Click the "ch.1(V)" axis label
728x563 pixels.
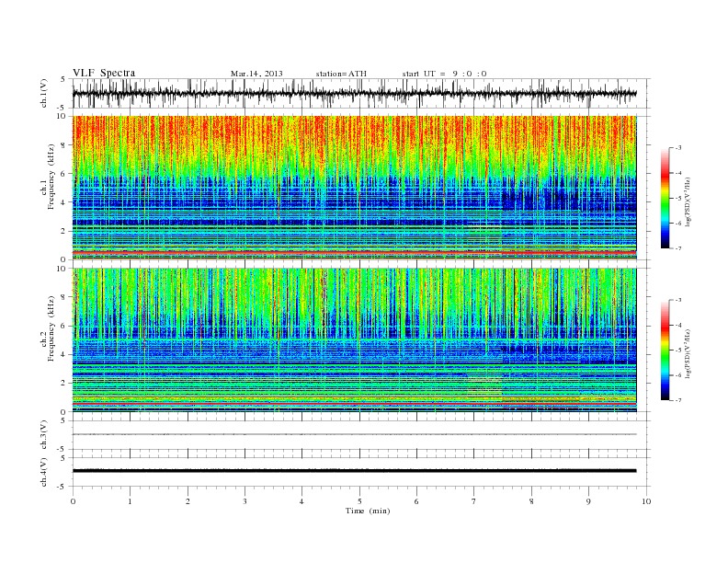click(x=44, y=93)
